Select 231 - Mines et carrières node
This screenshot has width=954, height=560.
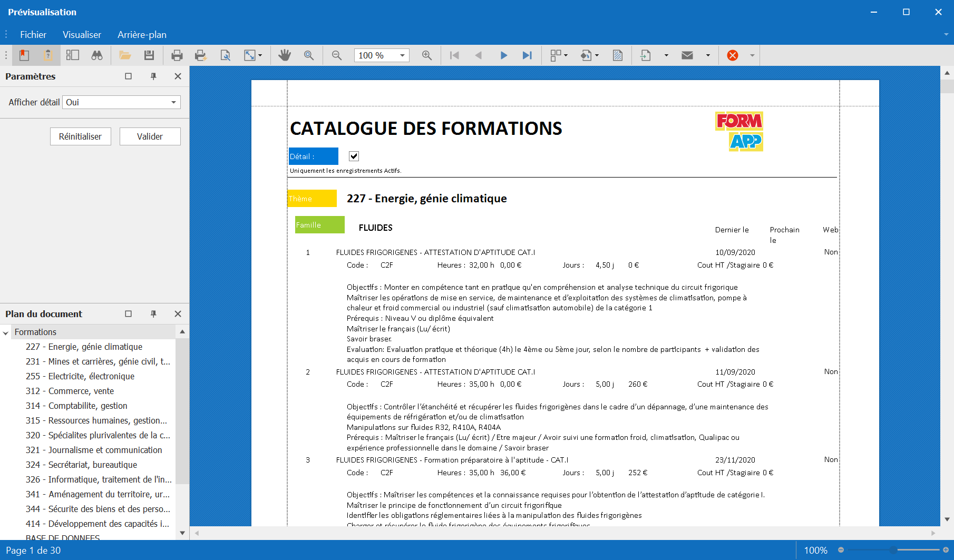pyautogui.click(x=98, y=361)
